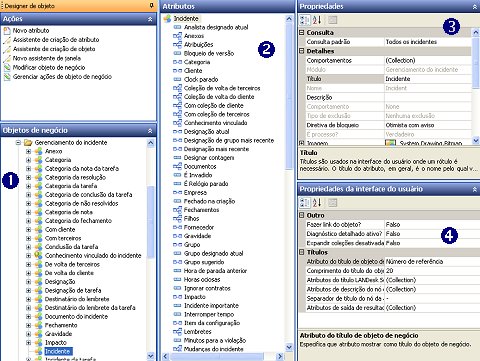Screen dimensions: 480x361
Task: Click the Categorized view icon in Propriedades toolbar
Action: coord(305,20)
